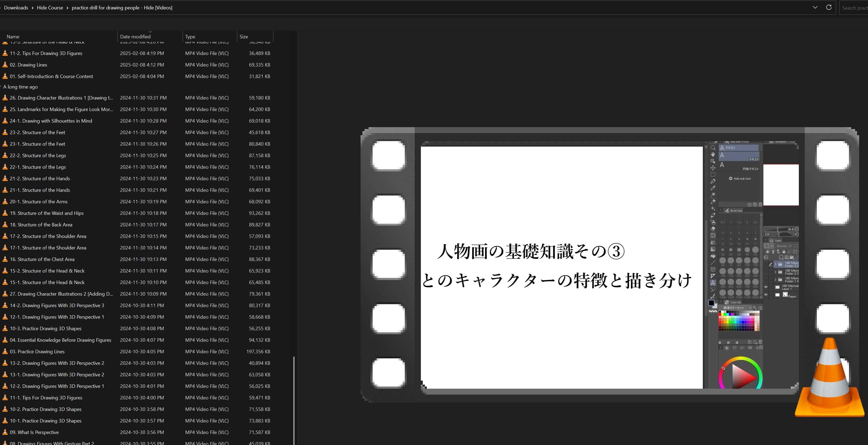The width and height of the screenshot is (868, 445).
Task: Select file '21-1. Structure of the Hands'
Action: coord(39,190)
